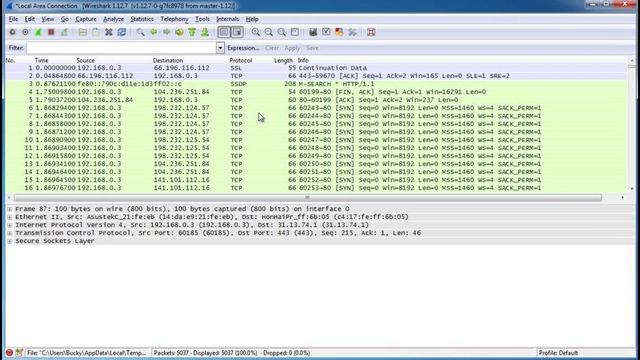Image resolution: width=640 pixels, height=360 pixels.
Task: Expand Transmission Control Protocol node
Action: [9, 233]
